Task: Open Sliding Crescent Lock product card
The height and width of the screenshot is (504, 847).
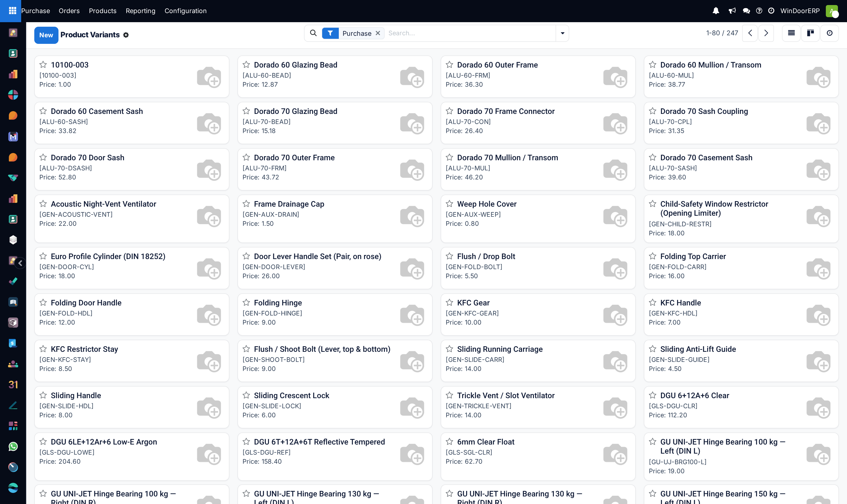Action: coord(335,407)
